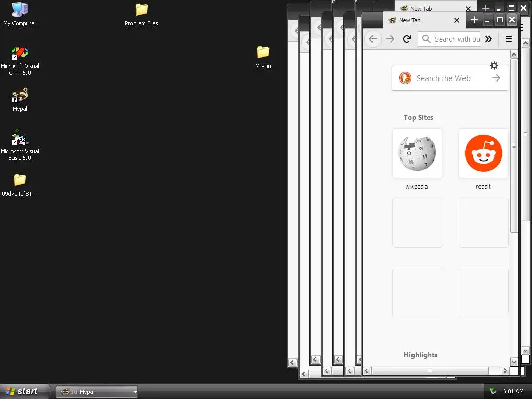Click front window horizontal scrollbar left arrow
The width and height of the screenshot is (532, 399).
367,371
